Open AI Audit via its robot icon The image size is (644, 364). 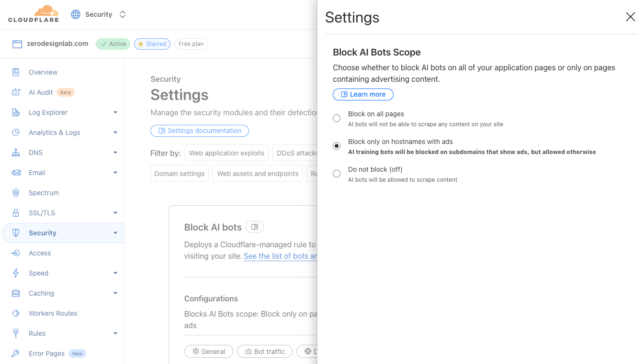coord(16,92)
